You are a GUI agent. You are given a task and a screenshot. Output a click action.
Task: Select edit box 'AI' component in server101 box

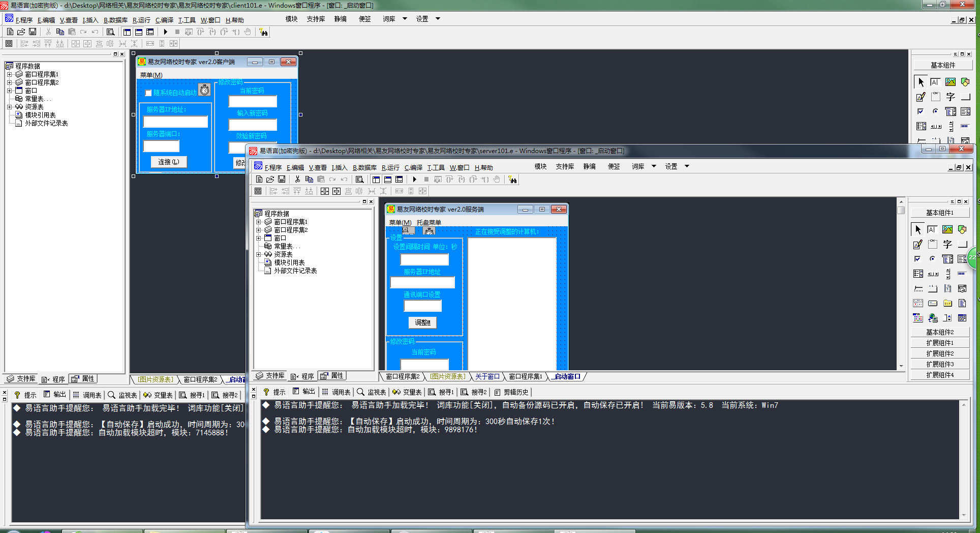(x=932, y=229)
